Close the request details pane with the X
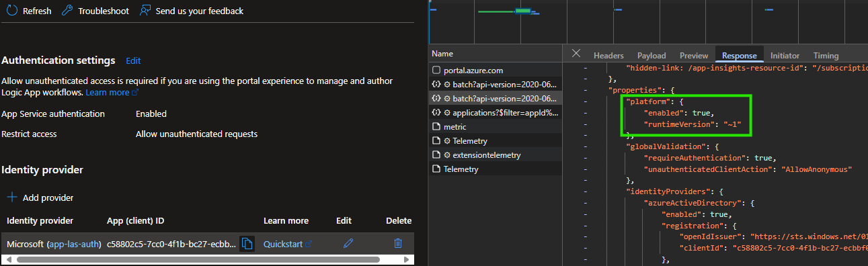The height and width of the screenshot is (266, 868). (x=576, y=54)
